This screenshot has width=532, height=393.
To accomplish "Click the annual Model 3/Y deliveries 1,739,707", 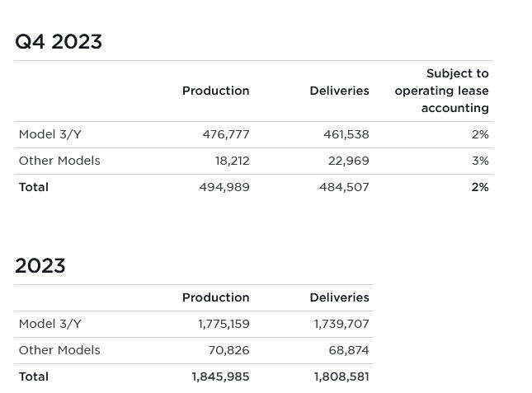I will pos(341,324).
